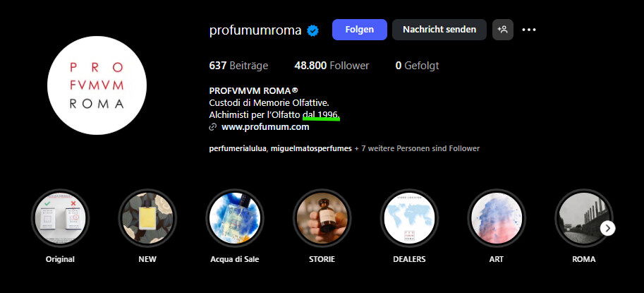Enlarge the Profumum Roma profile picture

pyautogui.click(x=97, y=85)
